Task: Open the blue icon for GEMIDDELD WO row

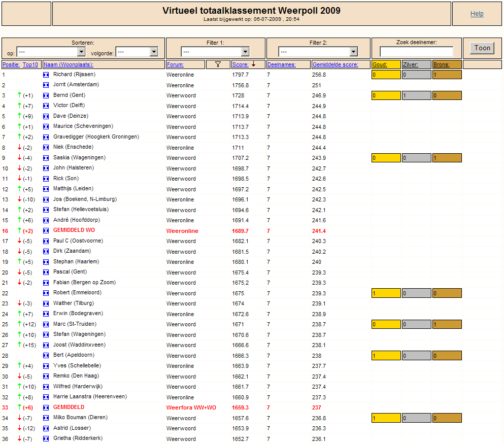Action: (x=46, y=231)
